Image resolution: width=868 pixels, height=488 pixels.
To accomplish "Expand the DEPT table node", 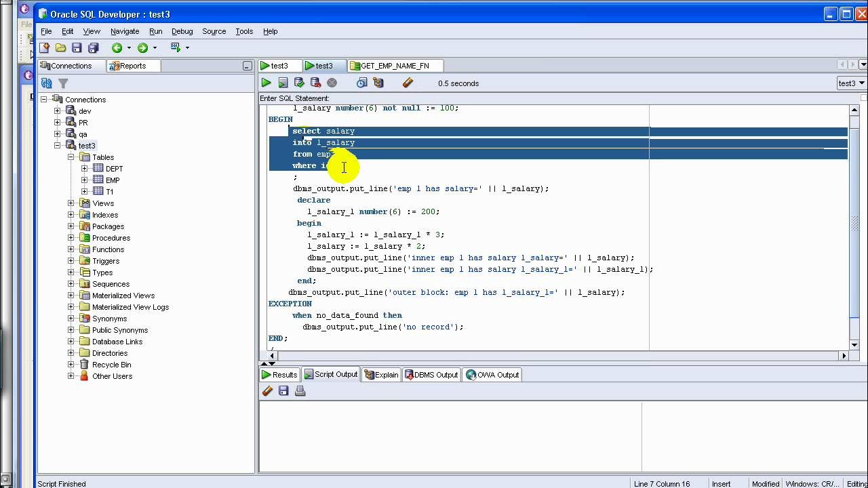I will 85,169.
